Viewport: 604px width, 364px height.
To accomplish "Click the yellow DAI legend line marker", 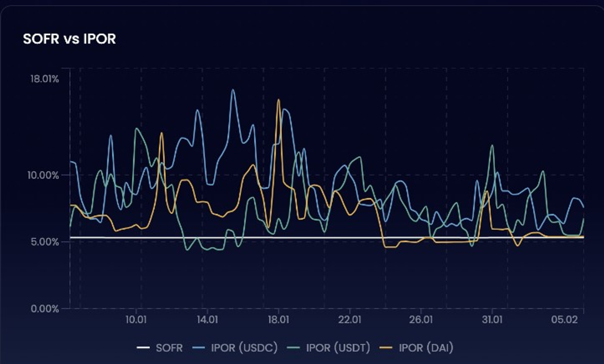I will click(386, 348).
